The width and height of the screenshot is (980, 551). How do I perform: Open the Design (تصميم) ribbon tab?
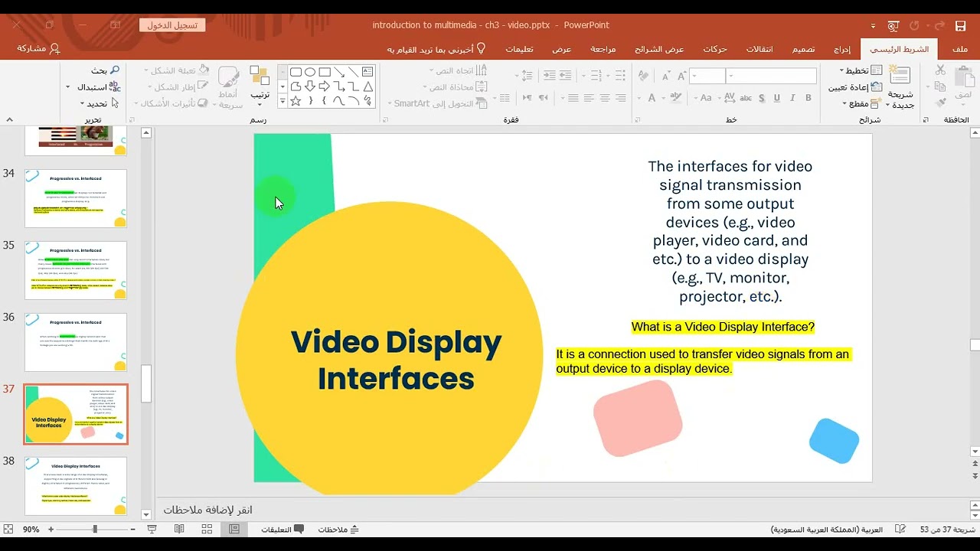pyautogui.click(x=803, y=49)
